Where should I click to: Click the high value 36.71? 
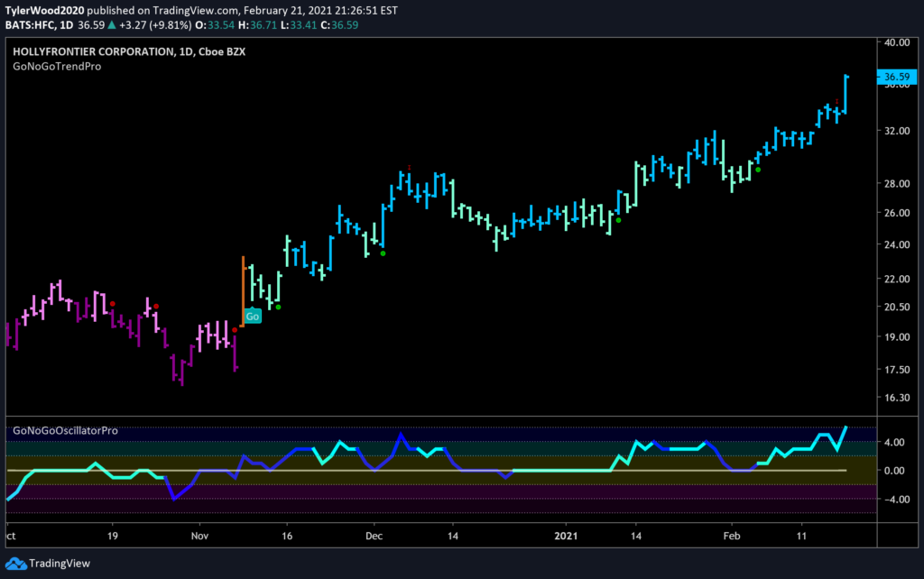pos(263,25)
